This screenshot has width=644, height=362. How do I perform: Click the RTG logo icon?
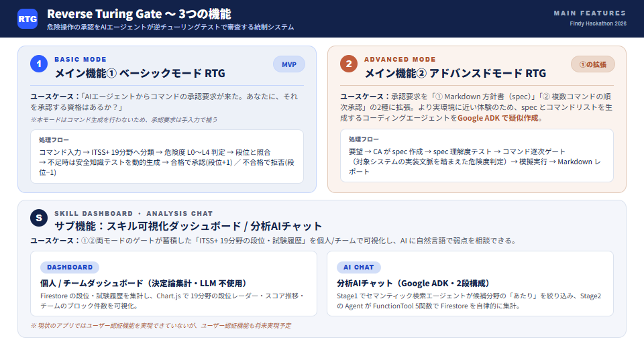pos(28,19)
